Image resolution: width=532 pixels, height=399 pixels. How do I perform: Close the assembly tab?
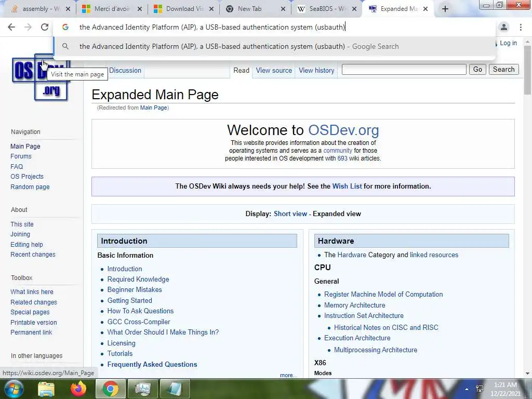pyautogui.click(x=68, y=9)
